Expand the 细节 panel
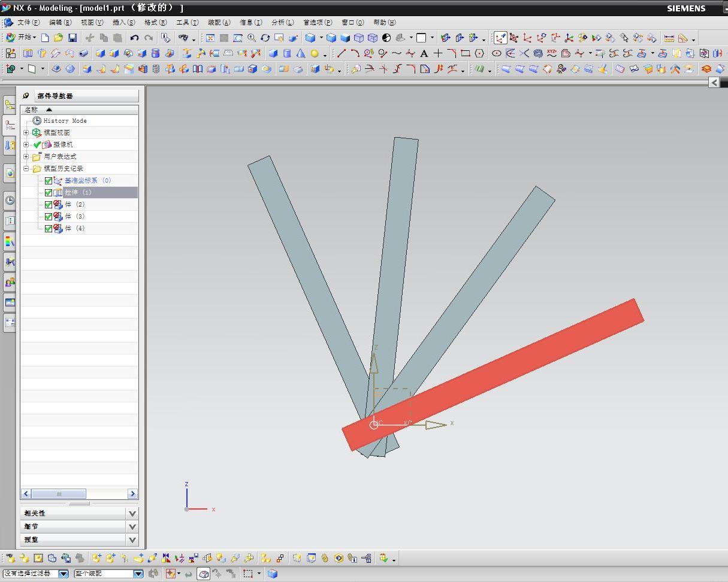This screenshot has height=582, width=728. click(x=132, y=526)
